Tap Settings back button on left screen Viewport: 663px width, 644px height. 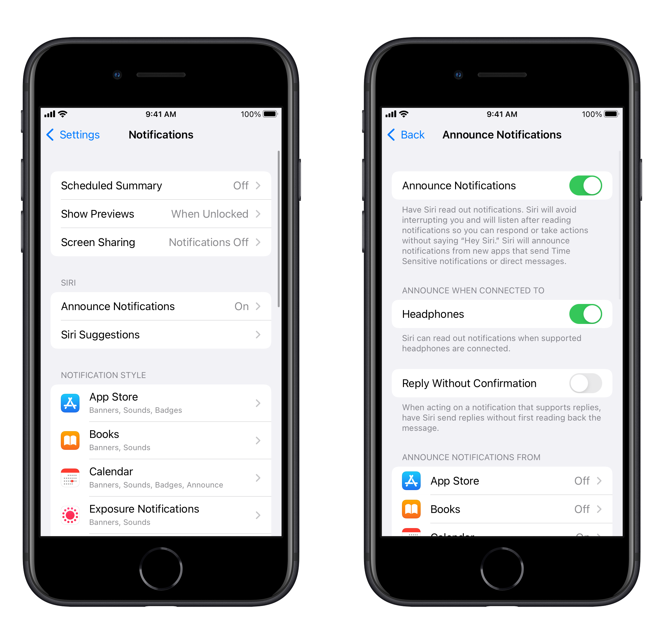coord(73,135)
